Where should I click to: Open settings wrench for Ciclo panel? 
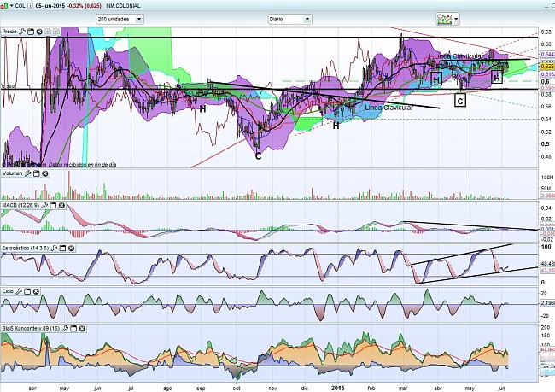coord(19,291)
